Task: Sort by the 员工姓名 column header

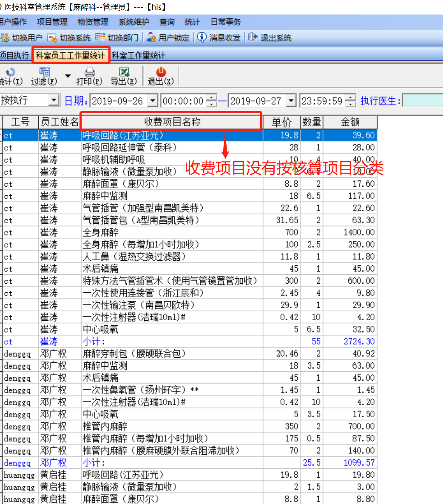Action: (x=60, y=122)
